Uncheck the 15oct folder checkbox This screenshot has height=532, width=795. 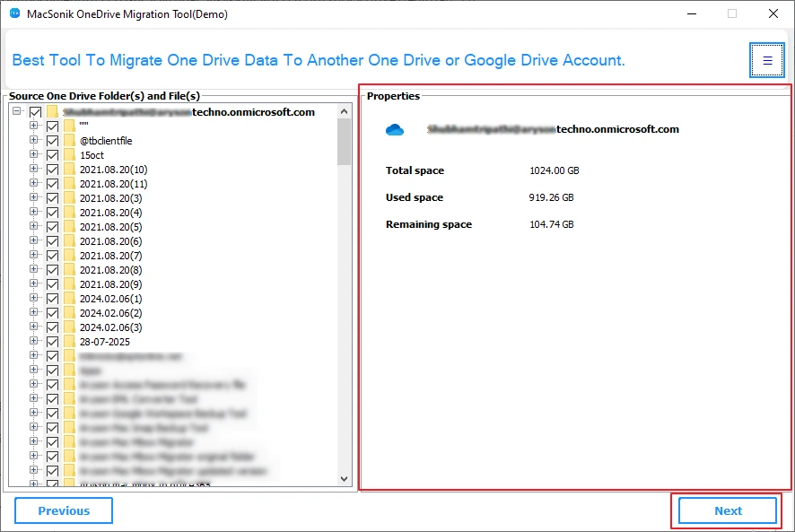52,155
